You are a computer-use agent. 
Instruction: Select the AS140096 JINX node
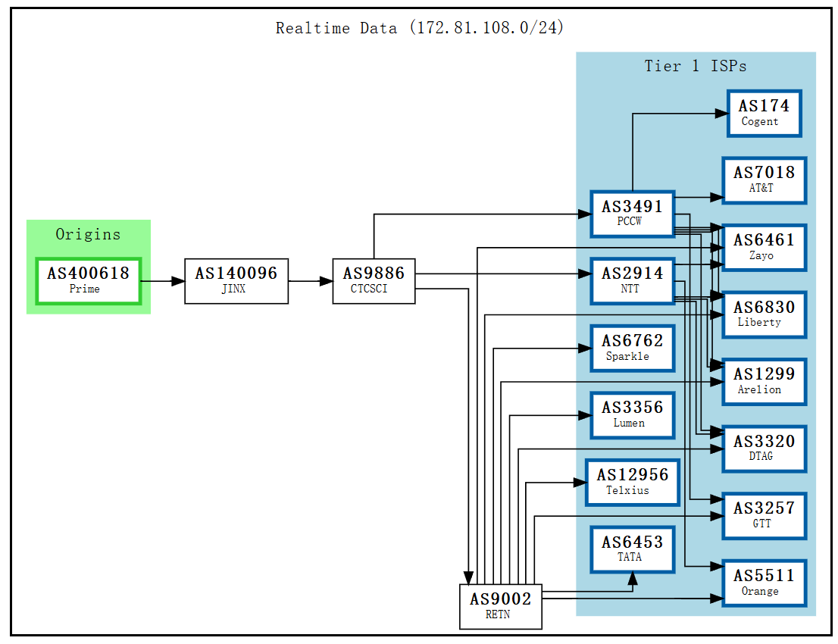[x=236, y=280]
